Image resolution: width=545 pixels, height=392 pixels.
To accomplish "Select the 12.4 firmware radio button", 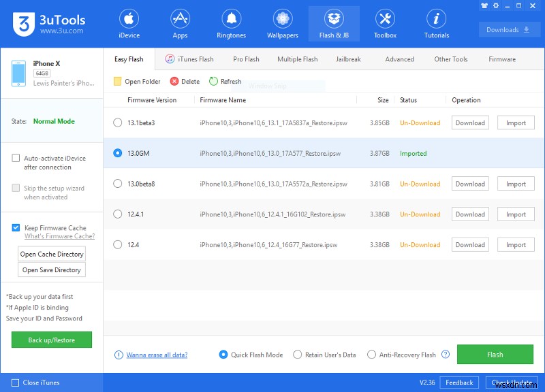I will 117,244.
